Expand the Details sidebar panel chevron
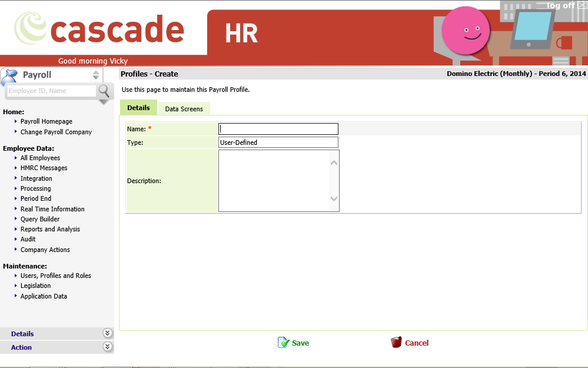This screenshot has width=588, height=368. point(107,333)
